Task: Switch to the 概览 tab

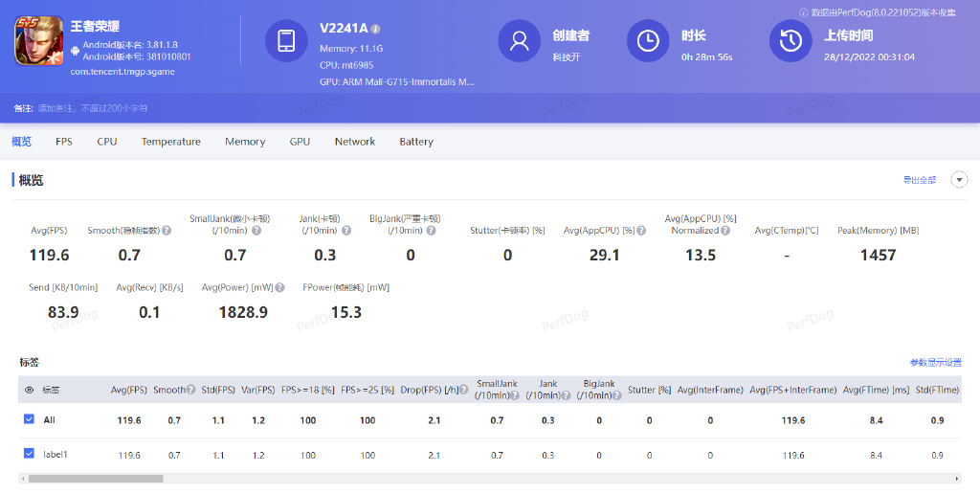Action: tap(21, 142)
